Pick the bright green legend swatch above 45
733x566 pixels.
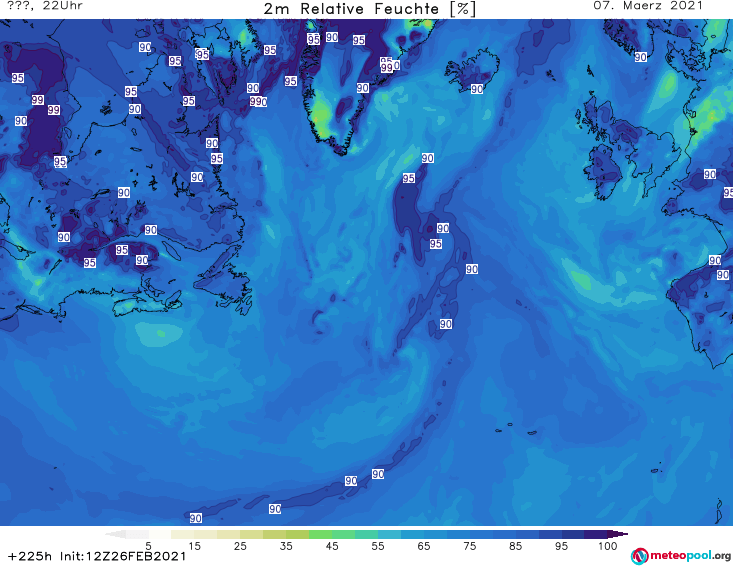[x=320, y=534]
